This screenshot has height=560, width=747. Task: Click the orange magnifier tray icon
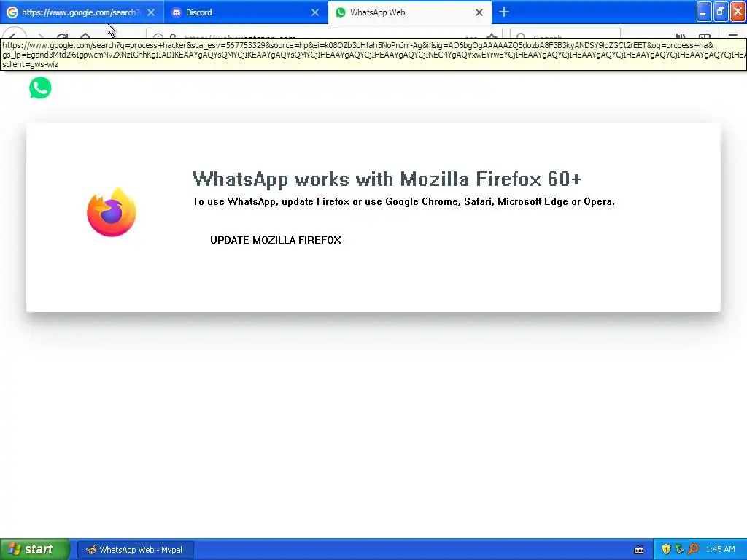693,549
